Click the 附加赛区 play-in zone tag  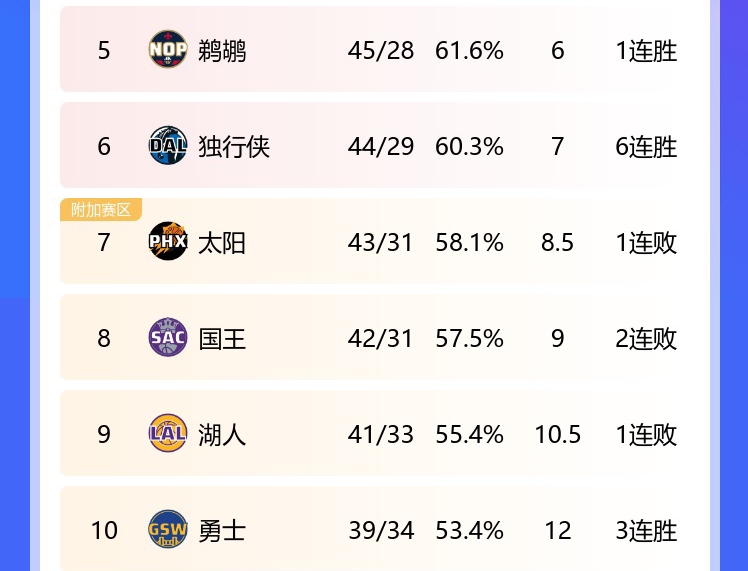(x=101, y=210)
